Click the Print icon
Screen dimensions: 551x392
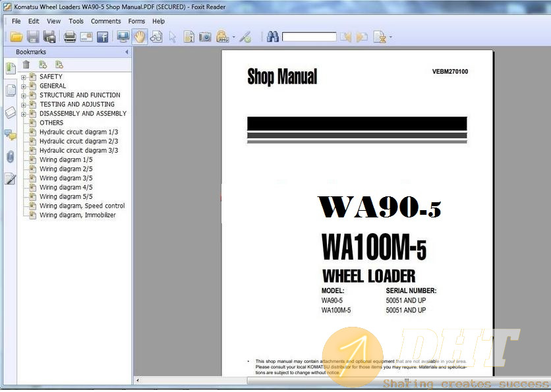click(70, 36)
